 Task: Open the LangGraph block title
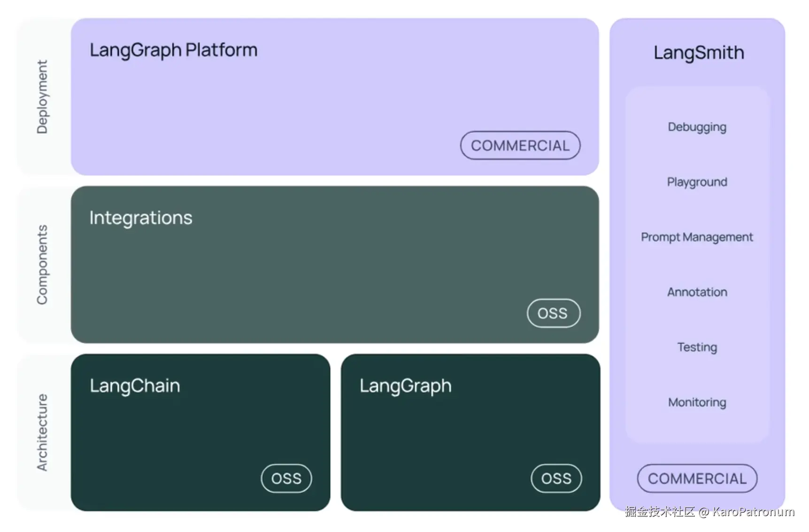coord(405,386)
